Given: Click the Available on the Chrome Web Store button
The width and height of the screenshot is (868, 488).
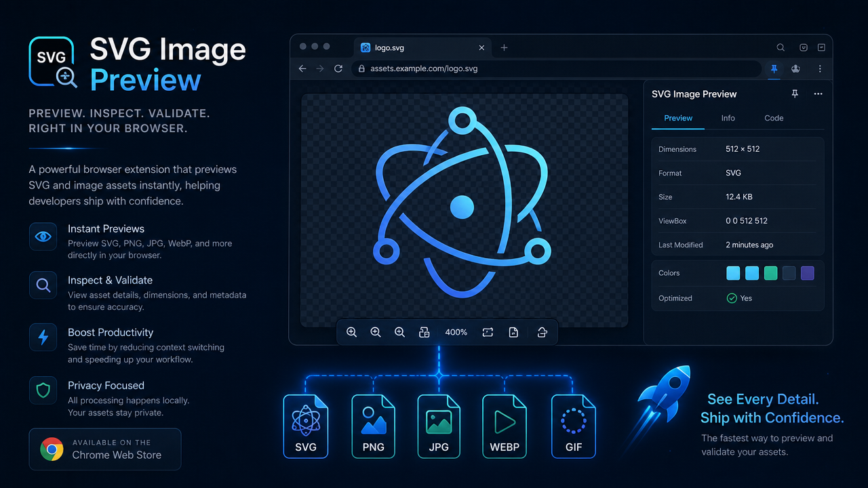Looking at the screenshot, I should pos(105,449).
